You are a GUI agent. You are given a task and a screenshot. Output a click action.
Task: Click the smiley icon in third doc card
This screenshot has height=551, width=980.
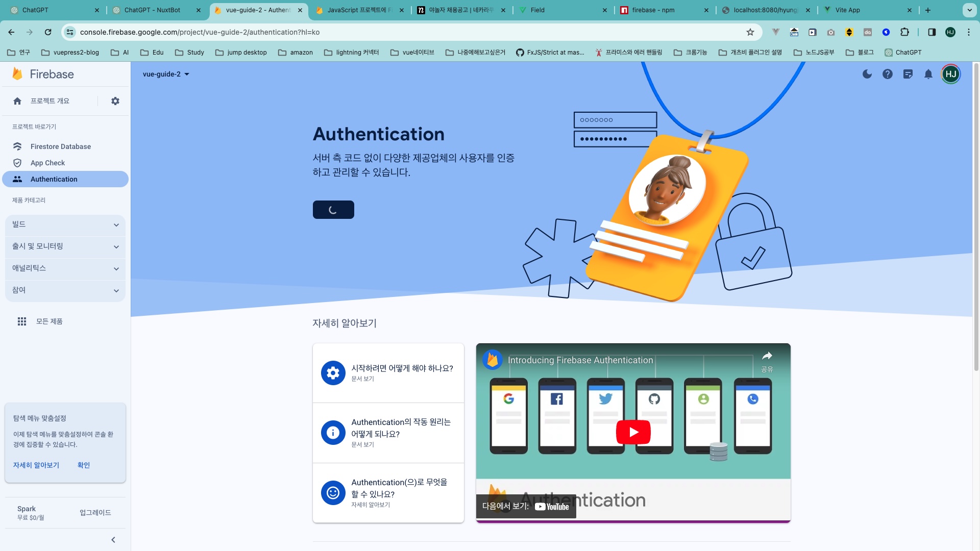(333, 493)
